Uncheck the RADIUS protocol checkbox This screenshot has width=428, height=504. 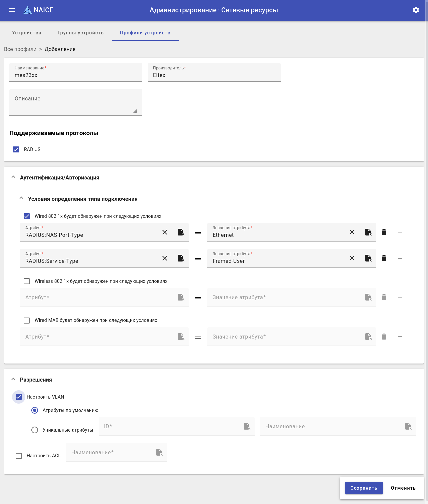click(x=16, y=149)
